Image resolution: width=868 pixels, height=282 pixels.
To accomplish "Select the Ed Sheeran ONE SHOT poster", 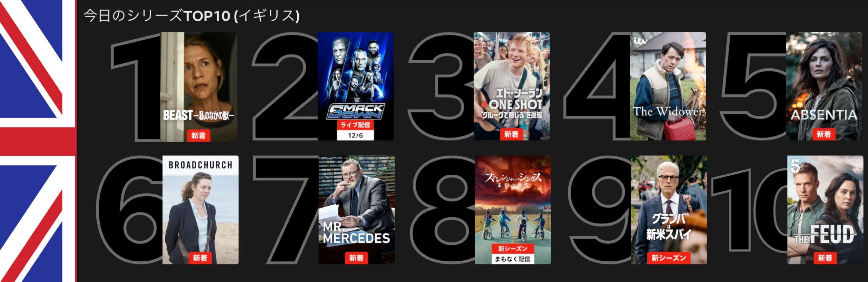I will click(x=512, y=86).
